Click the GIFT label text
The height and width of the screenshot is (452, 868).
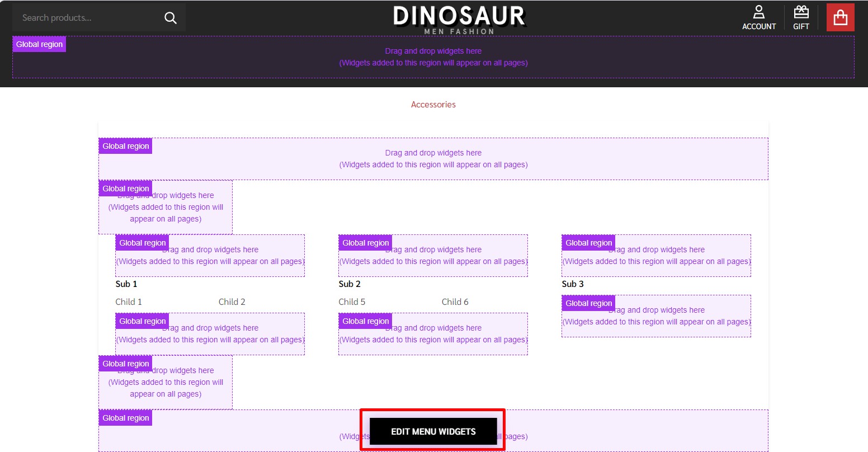tap(801, 26)
